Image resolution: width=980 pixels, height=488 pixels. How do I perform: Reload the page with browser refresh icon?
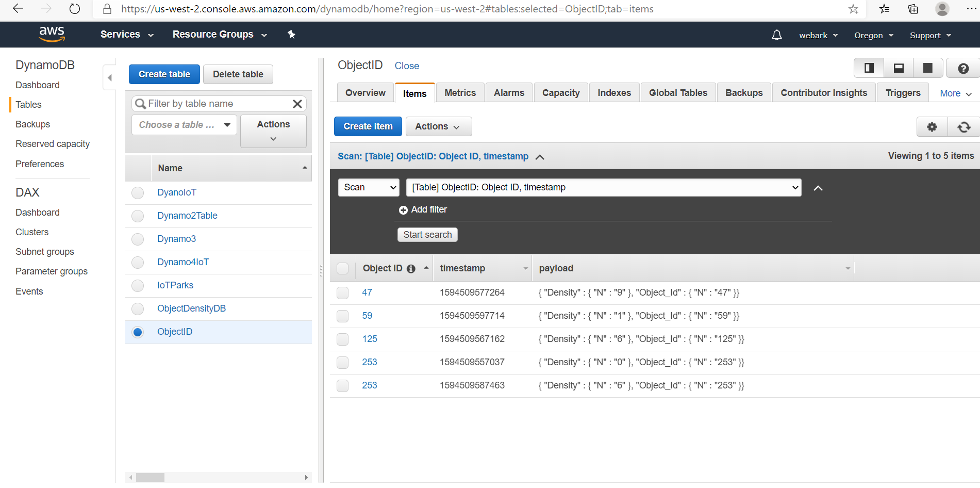tap(75, 8)
